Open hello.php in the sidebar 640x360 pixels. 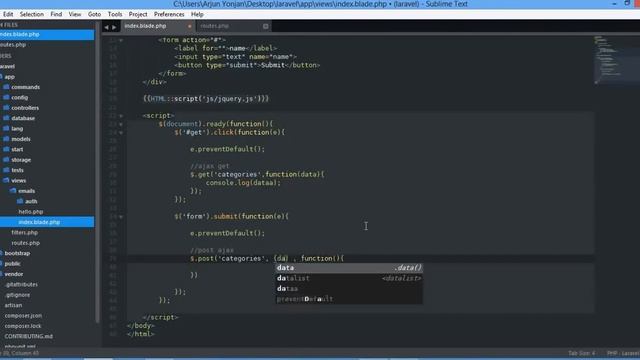(x=31, y=212)
